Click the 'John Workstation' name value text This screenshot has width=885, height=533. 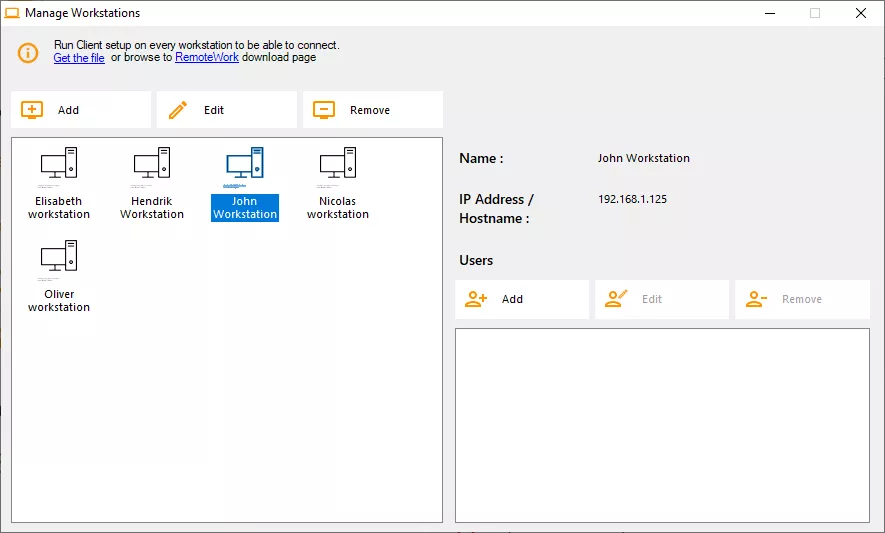pyautogui.click(x=643, y=158)
